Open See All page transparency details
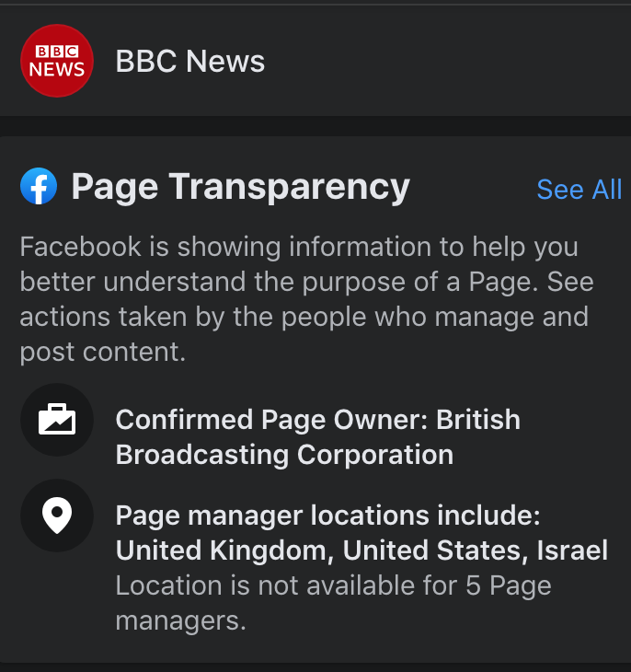 tap(579, 189)
